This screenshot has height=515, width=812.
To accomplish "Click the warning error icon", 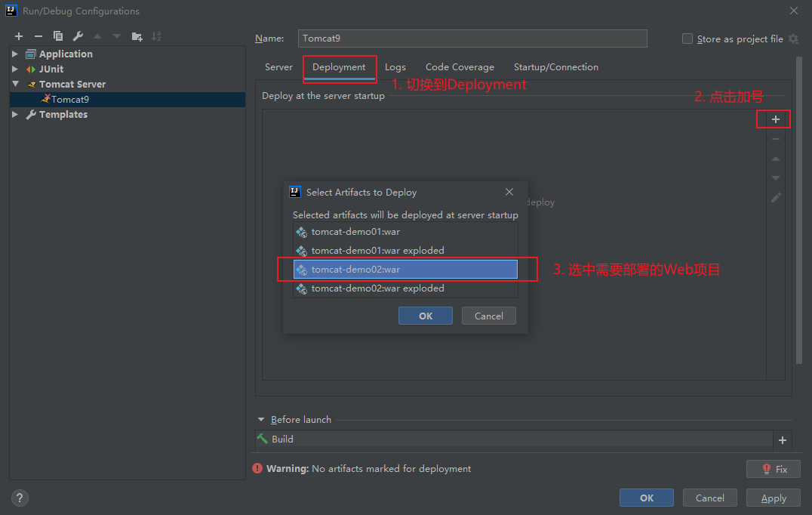I will point(257,468).
